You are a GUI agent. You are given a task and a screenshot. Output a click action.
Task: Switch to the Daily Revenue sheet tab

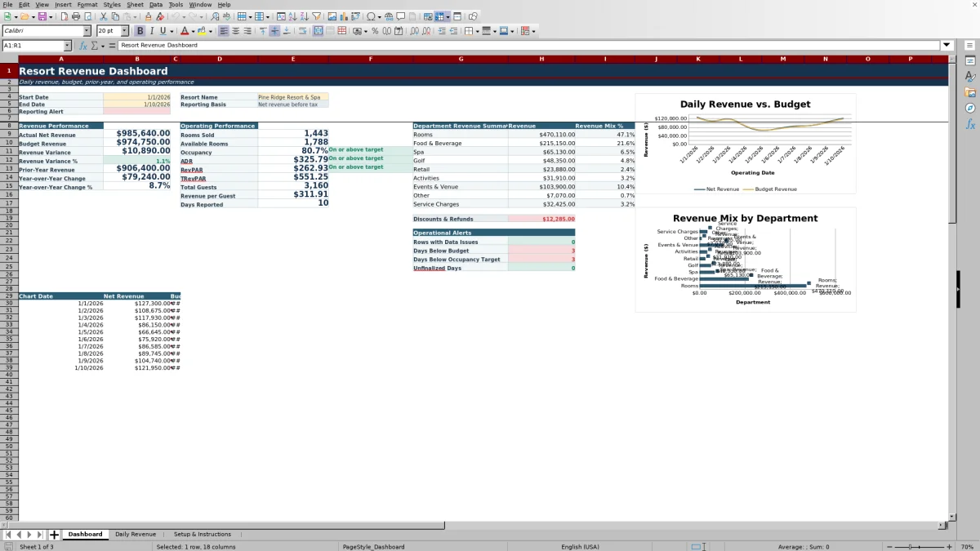pos(136,534)
